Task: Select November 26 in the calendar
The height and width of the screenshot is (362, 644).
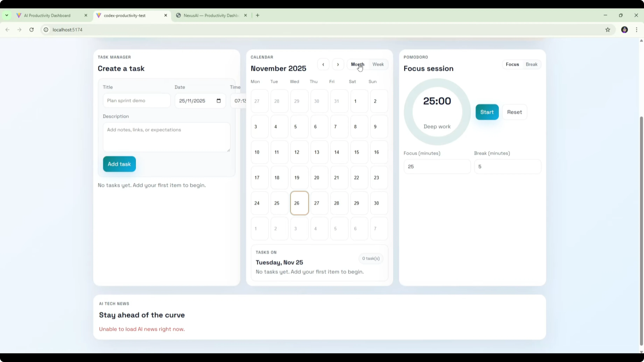Action: click(299, 203)
